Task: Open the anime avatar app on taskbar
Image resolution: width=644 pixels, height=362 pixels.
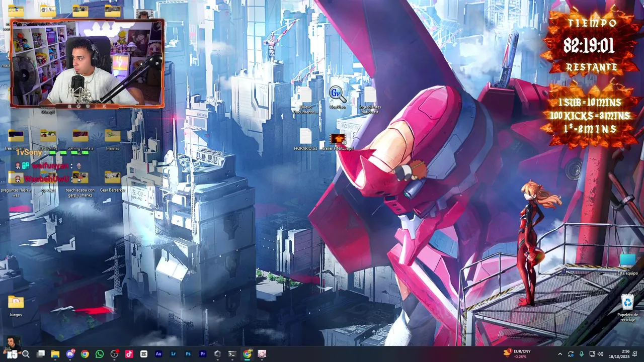Action: [x=262, y=354]
